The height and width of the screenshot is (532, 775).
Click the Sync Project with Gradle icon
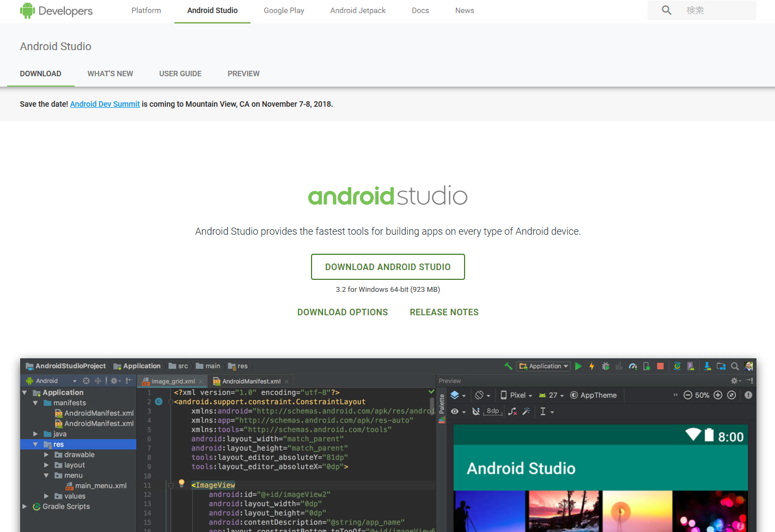pyautogui.click(x=677, y=366)
